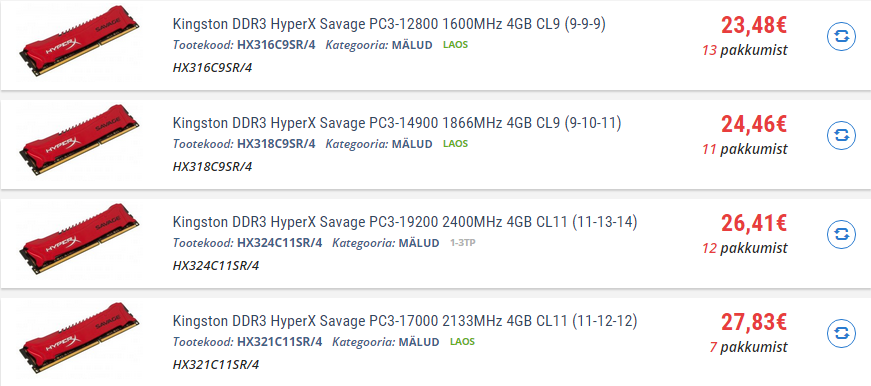Open the 1866MHz 4GB CL9 product thumbnail
Image resolution: width=871 pixels, height=386 pixels.
pos(79,139)
